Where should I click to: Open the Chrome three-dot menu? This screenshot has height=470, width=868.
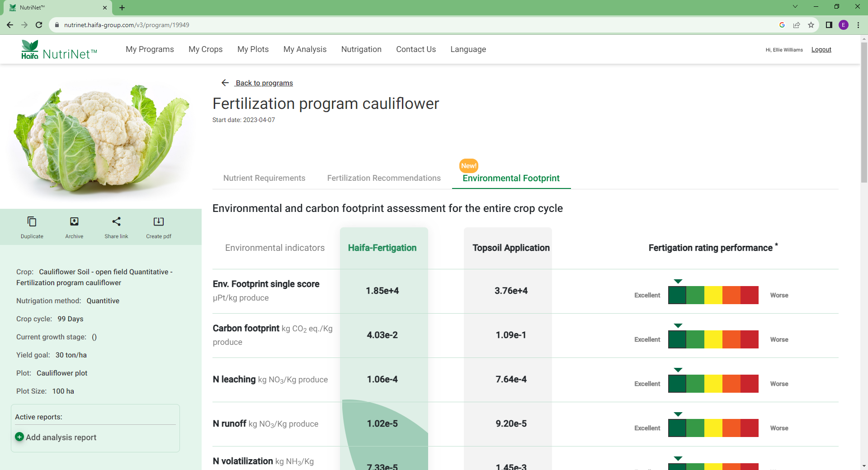858,25
